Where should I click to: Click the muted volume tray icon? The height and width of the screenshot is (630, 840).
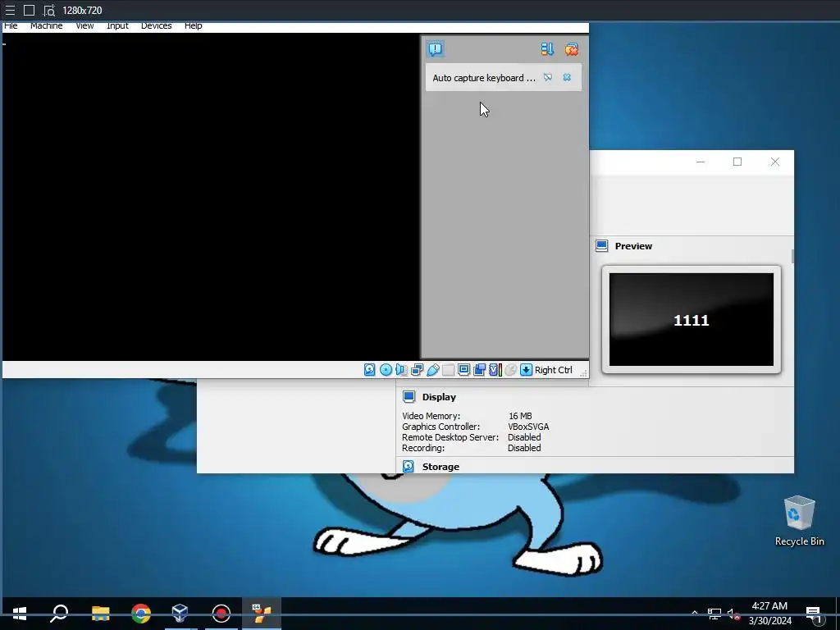tap(733, 614)
